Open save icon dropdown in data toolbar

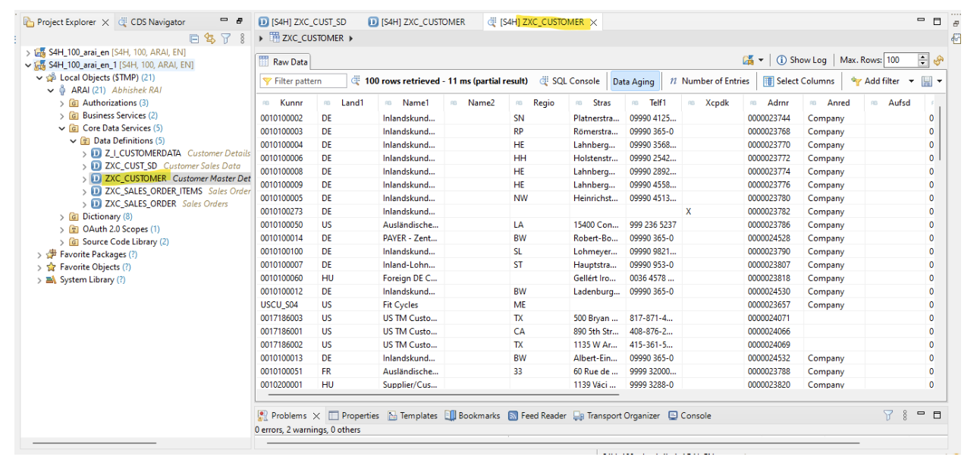tap(940, 81)
